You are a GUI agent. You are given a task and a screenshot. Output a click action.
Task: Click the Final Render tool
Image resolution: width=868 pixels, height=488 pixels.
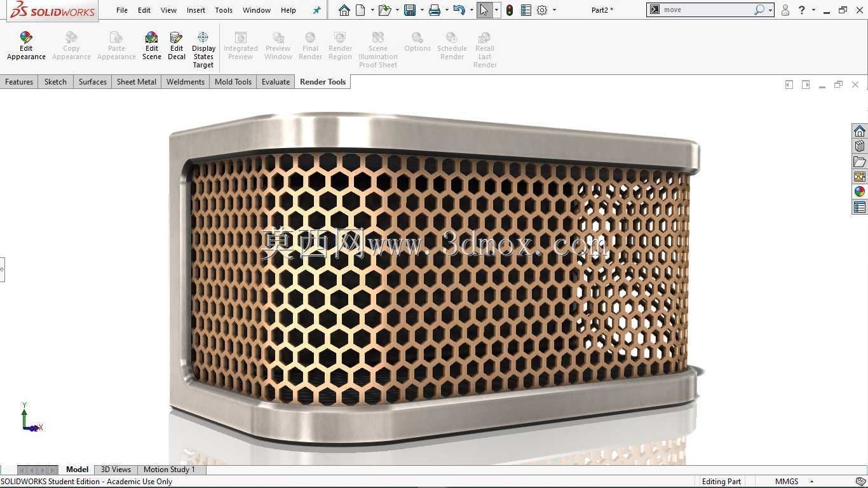point(310,46)
